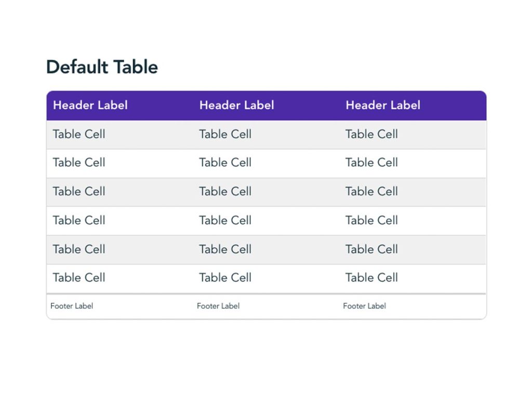Select the middle column Footer Label
The width and height of the screenshot is (532, 399).
pos(218,306)
